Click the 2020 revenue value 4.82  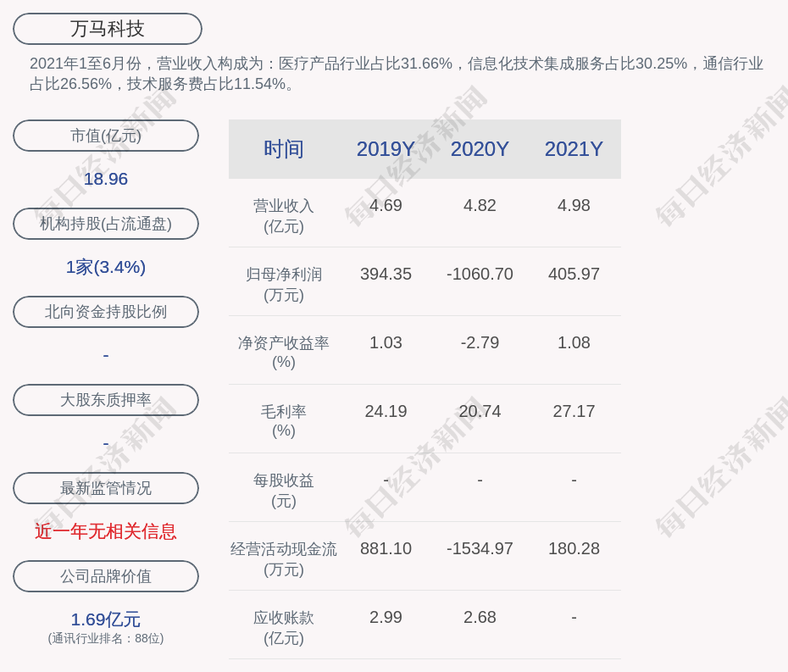click(480, 205)
